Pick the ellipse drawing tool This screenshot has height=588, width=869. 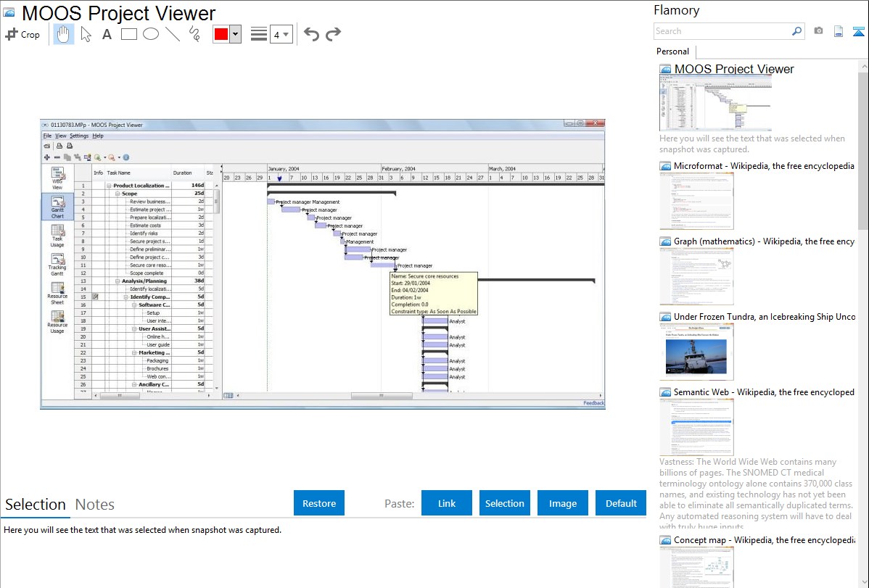[151, 34]
